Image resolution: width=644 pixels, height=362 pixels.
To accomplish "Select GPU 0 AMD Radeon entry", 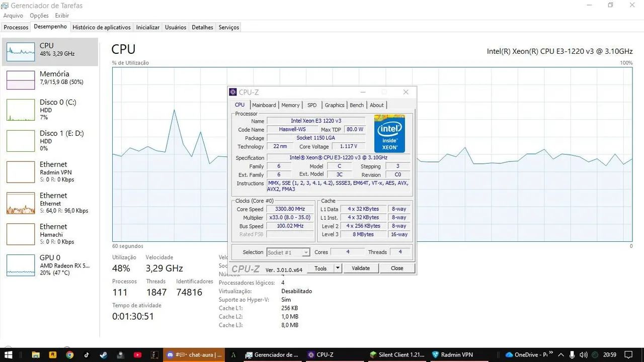I will pyautogui.click(x=50, y=265).
